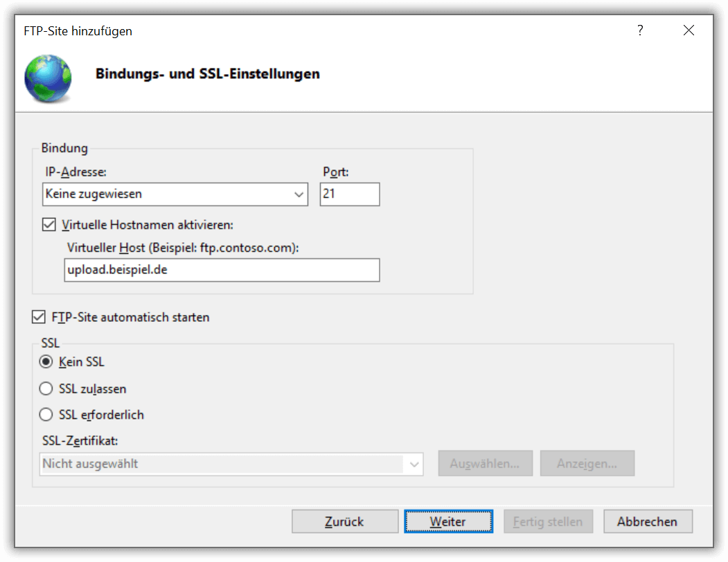Open the SSL-Zertifikat dropdown
The width and height of the screenshot is (728, 562).
coord(231,464)
